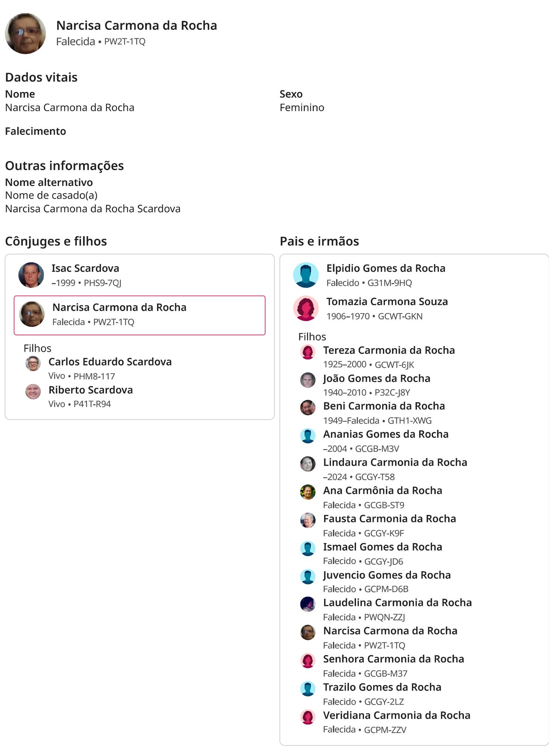The width and height of the screenshot is (552, 756).
Task: Select Ana Carmônia da Rocha's photo thumbnail
Action: coord(308,492)
